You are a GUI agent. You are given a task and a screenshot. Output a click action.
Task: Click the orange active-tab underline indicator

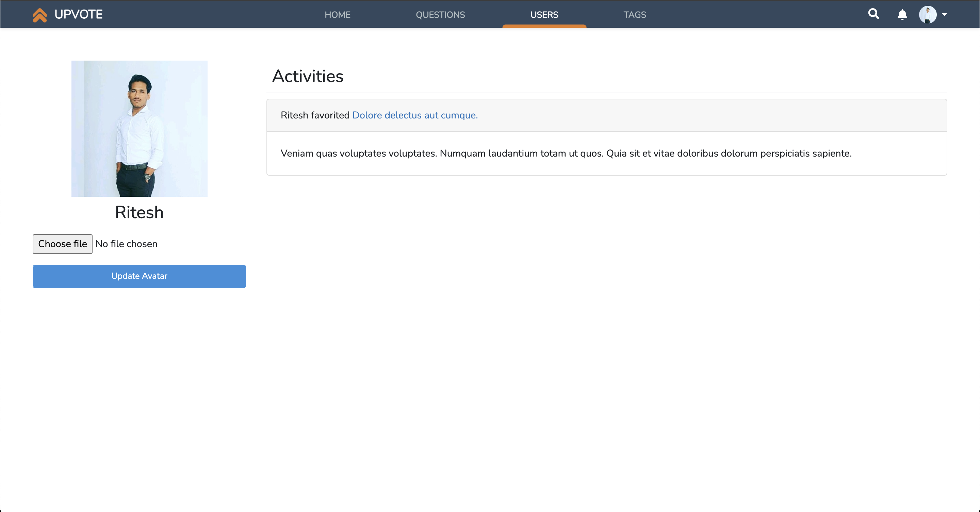pyautogui.click(x=544, y=26)
